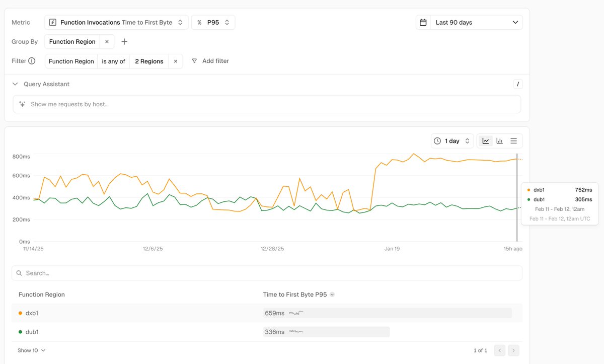Switch to line chart view
Viewport: 604px width, 364px height.
point(486,141)
